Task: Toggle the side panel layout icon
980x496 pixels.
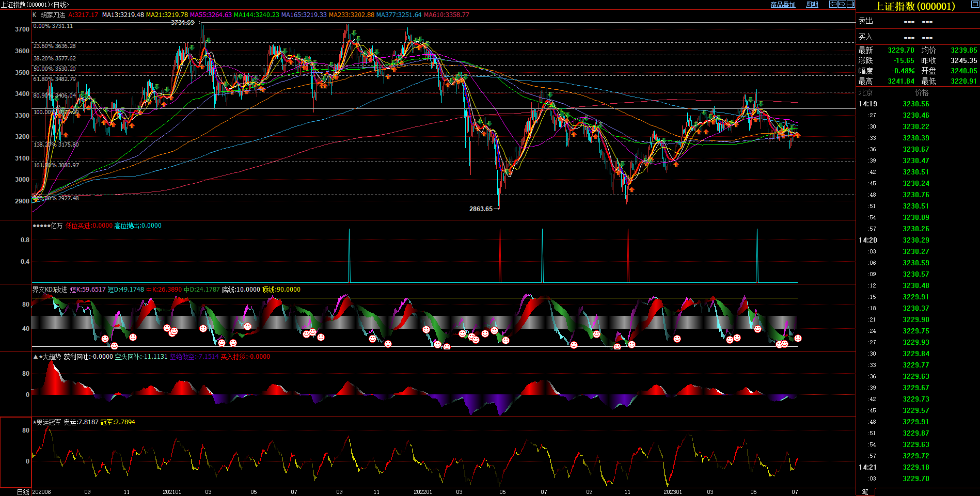Action: (850, 4)
